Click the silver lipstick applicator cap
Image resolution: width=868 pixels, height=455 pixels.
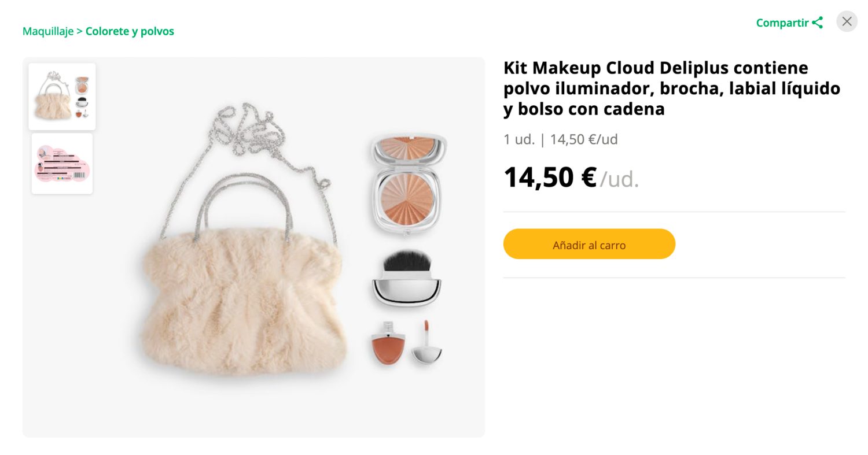point(427,343)
